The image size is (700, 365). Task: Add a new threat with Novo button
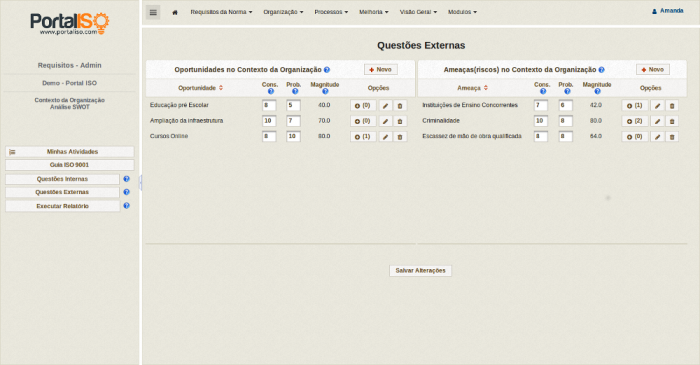(x=653, y=70)
